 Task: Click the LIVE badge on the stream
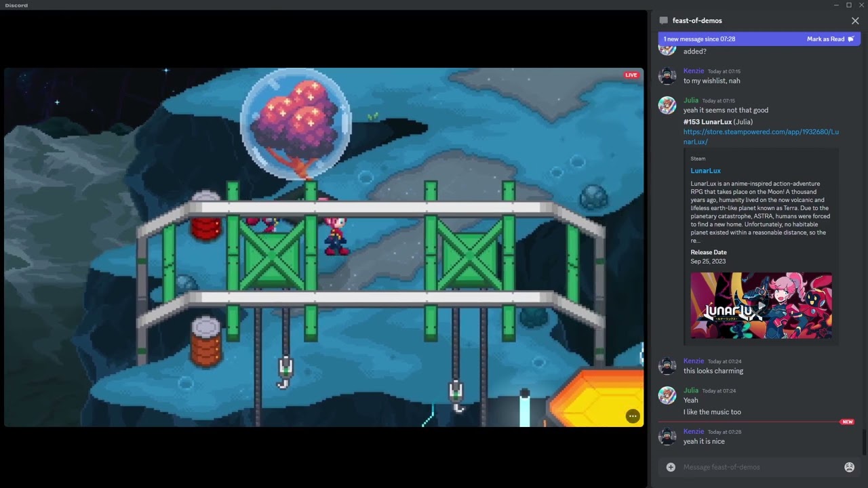[x=631, y=75]
